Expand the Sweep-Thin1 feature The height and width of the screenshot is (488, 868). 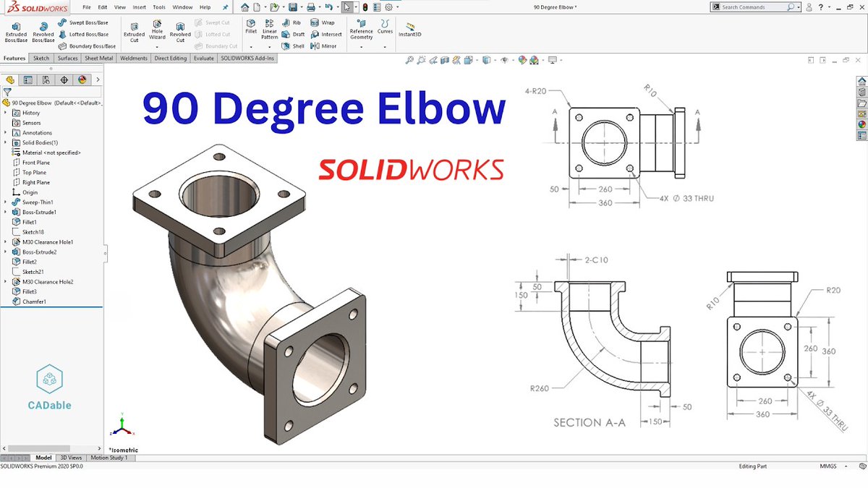tap(7, 202)
